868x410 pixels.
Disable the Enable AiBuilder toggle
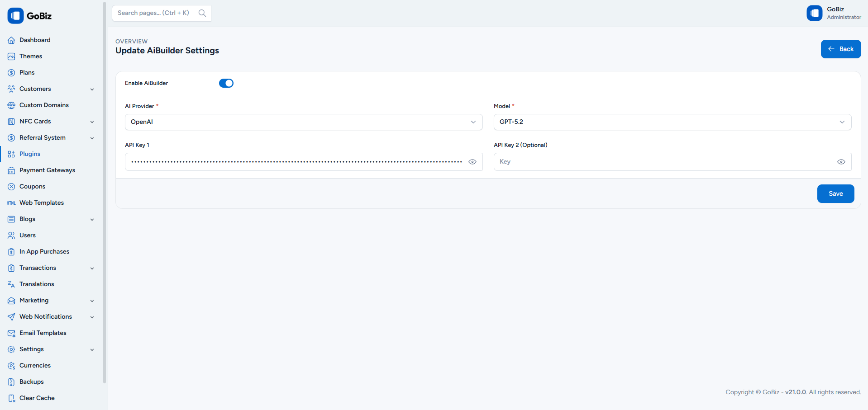click(226, 83)
